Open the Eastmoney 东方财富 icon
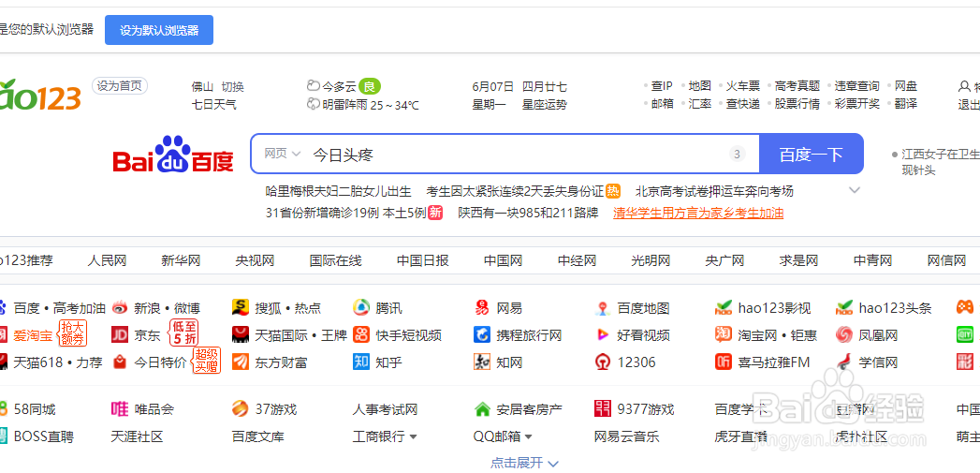This screenshot has width=980, height=473. [x=240, y=362]
